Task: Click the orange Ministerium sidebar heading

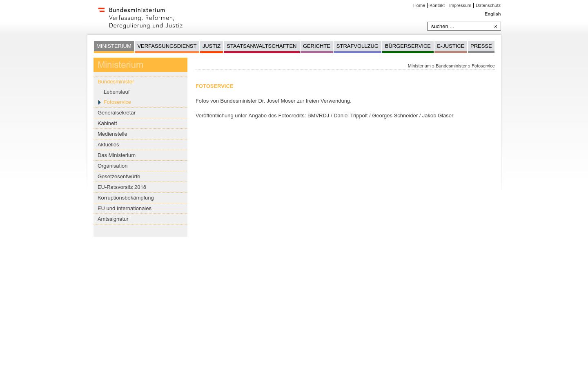Action: tap(140, 65)
